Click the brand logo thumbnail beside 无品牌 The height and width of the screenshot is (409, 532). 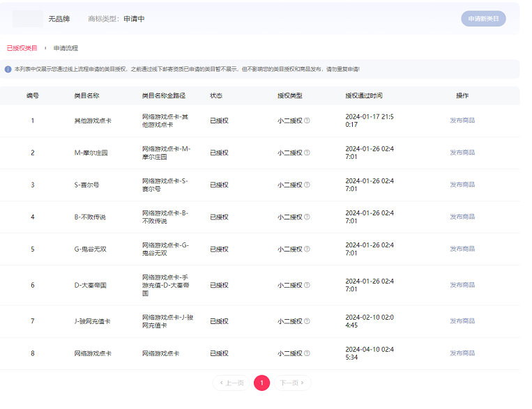pyautogui.click(x=28, y=19)
